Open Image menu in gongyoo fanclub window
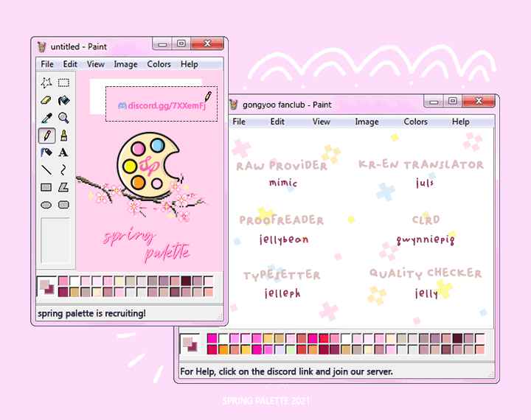This screenshot has height=420, width=531. point(367,122)
